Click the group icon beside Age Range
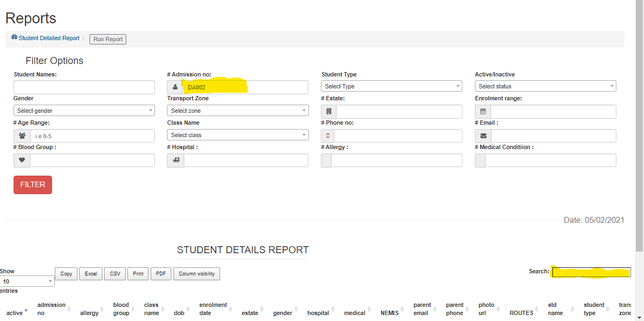This screenshot has width=644, height=321. pos(22,136)
